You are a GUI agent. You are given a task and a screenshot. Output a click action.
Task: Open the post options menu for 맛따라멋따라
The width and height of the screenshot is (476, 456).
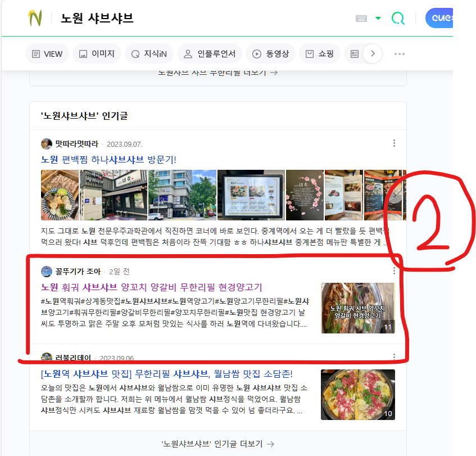[394, 143]
